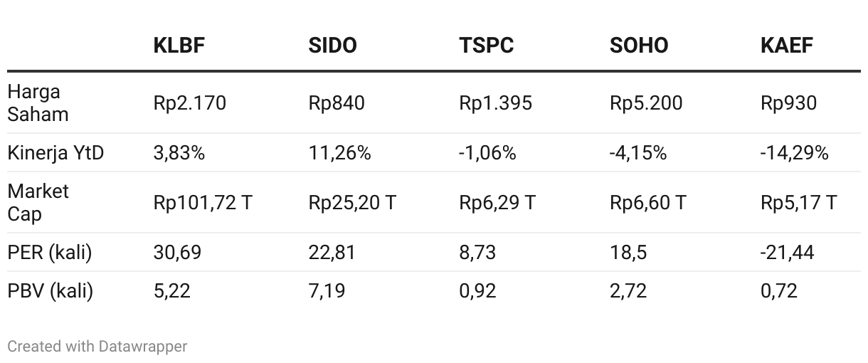Select the Kinerja YtD row label
The width and height of the screenshot is (868, 363).
(55, 152)
